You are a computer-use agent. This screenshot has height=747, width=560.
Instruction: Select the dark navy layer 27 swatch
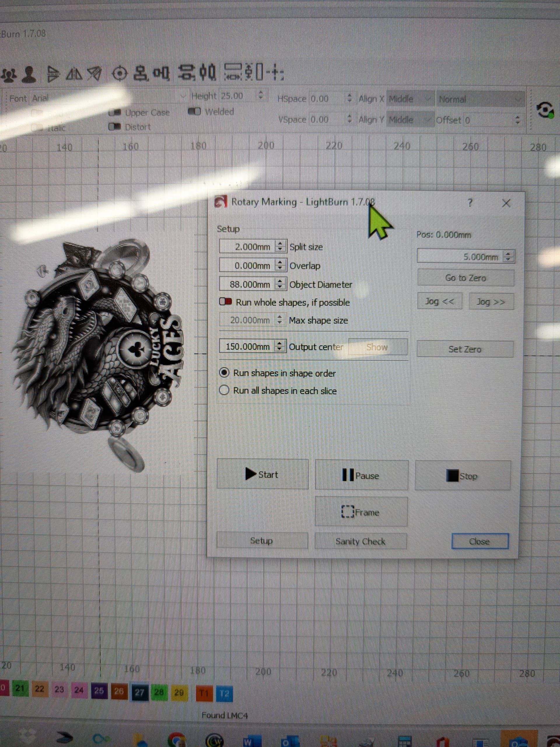pyautogui.click(x=139, y=692)
